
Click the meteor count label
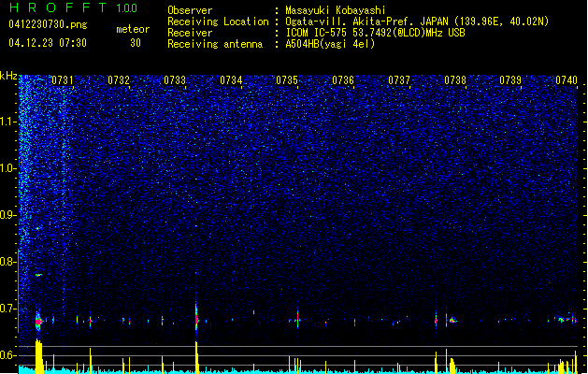[x=133, y=29]
